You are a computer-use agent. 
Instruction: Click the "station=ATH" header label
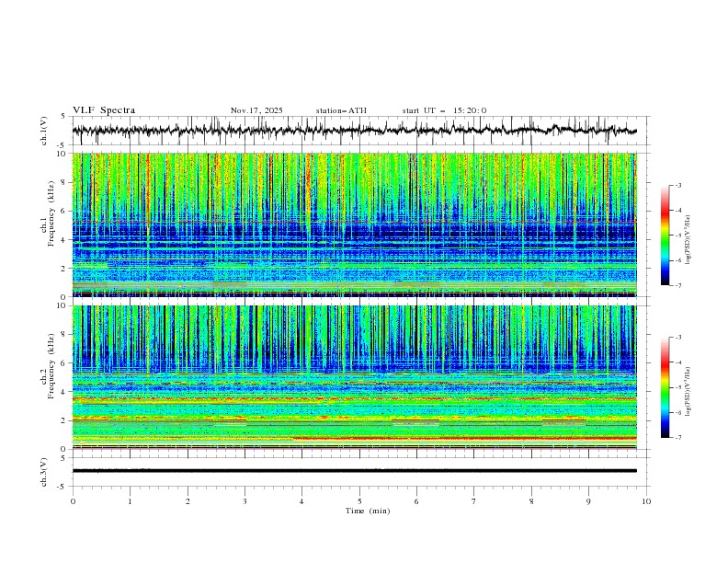tap(341, 110)
